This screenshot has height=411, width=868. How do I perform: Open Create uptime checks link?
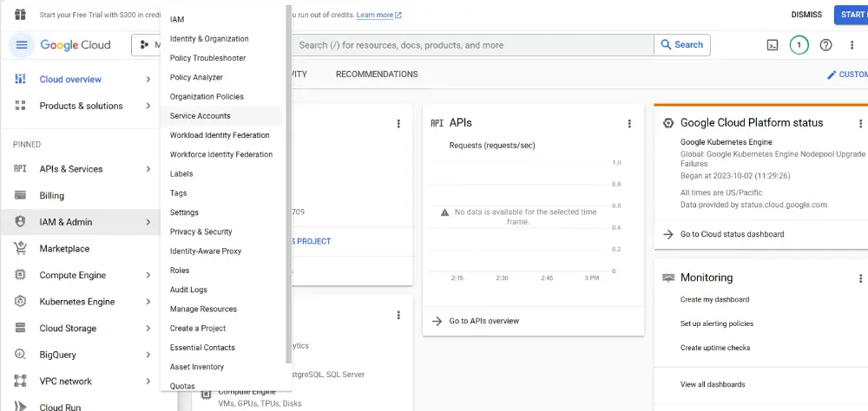click(x=715, y=348)
